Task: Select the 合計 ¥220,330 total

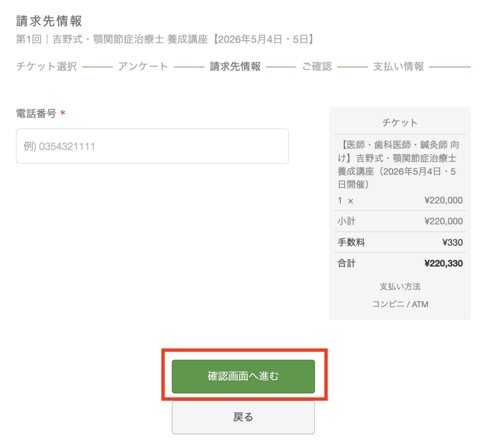Action: [x=400, y=264]
